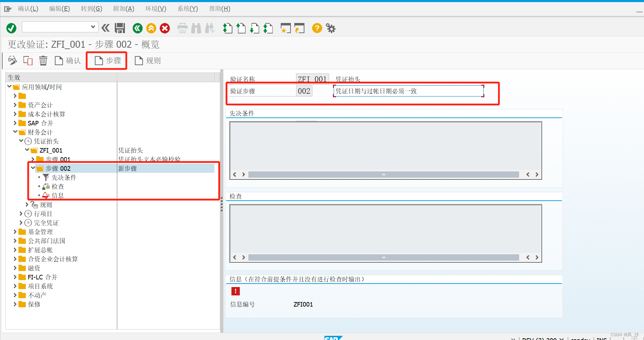Go to Previous Page icon

241,28
